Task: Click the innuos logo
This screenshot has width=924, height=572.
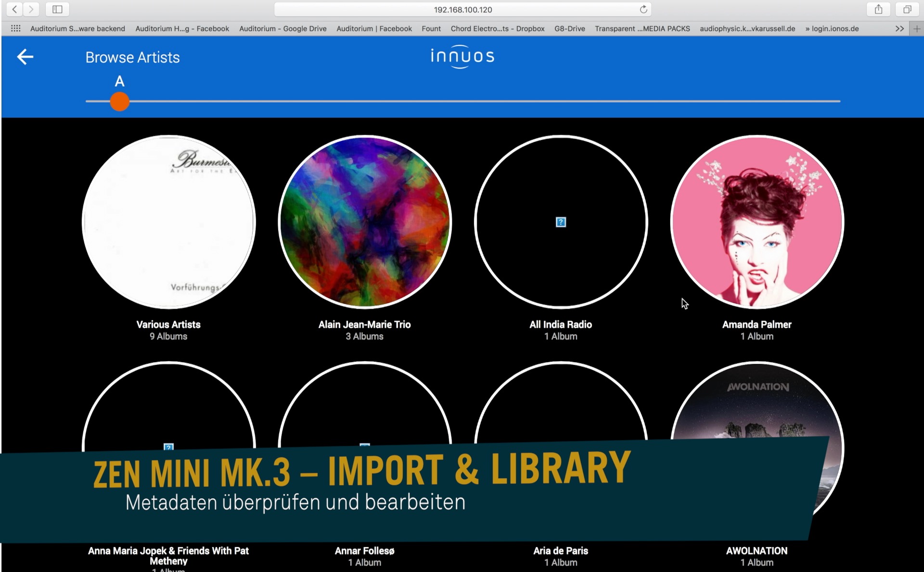Action: pos(462,57)
